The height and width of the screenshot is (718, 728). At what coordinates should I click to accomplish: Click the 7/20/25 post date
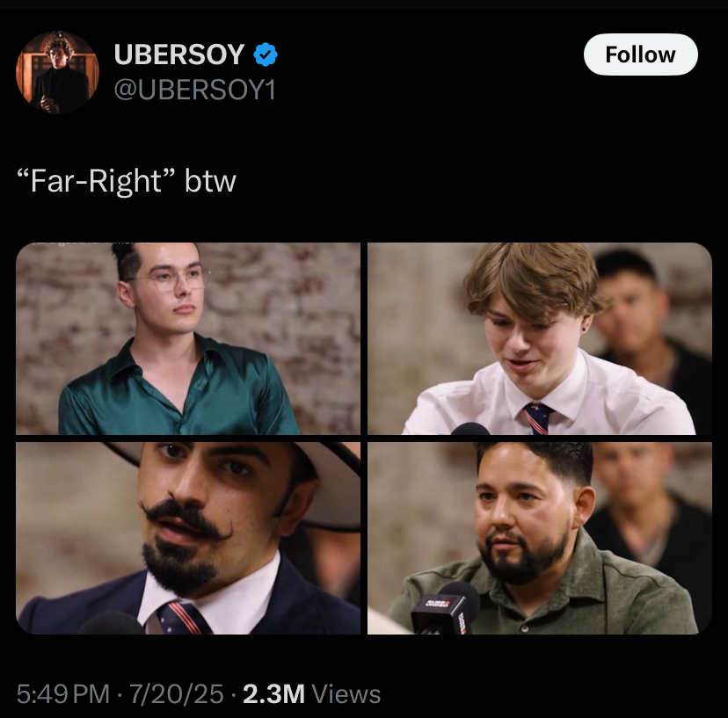(x=177, y=694)
